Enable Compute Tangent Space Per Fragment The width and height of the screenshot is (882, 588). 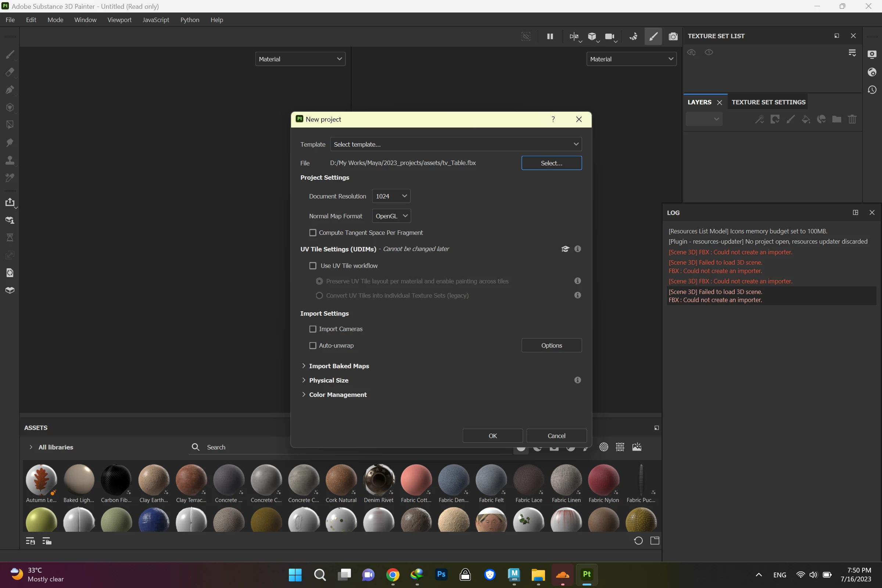coord(313,233)
